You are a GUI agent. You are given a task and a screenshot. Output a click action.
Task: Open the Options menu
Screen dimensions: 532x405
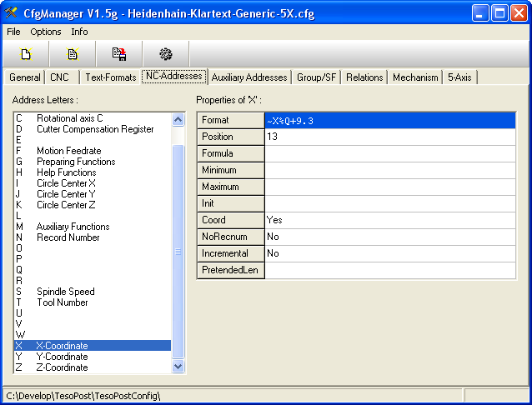[46, 32]
